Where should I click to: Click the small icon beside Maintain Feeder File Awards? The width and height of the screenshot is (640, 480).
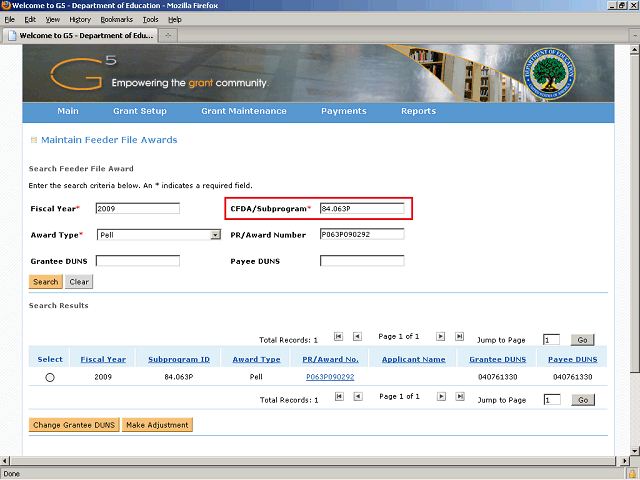point(34,140)
